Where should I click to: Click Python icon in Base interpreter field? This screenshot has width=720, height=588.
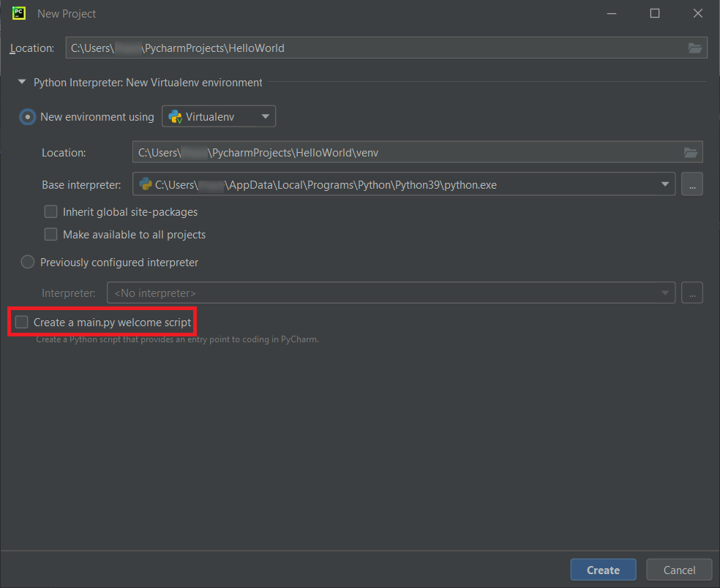point(146,184)
